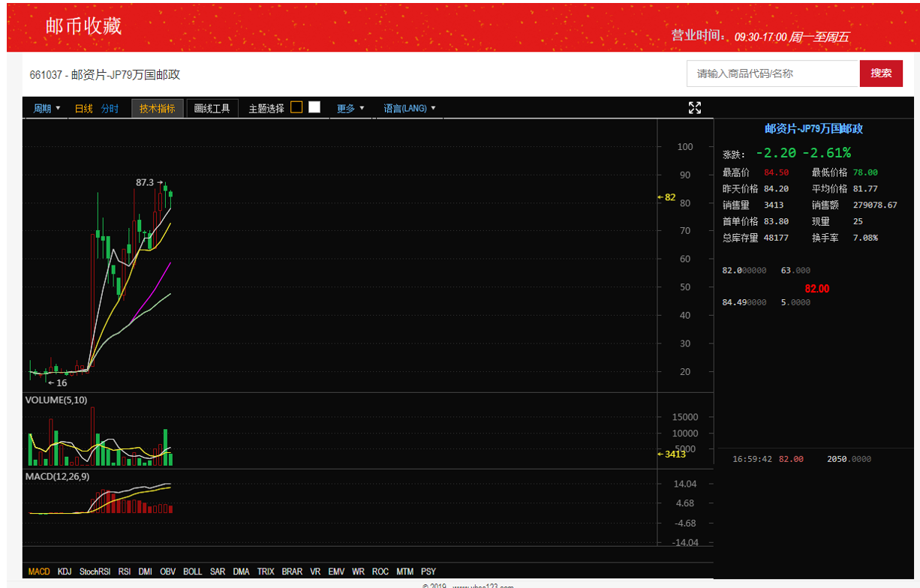
Task: Select VR indicator tab
Action: coord(315,571)
